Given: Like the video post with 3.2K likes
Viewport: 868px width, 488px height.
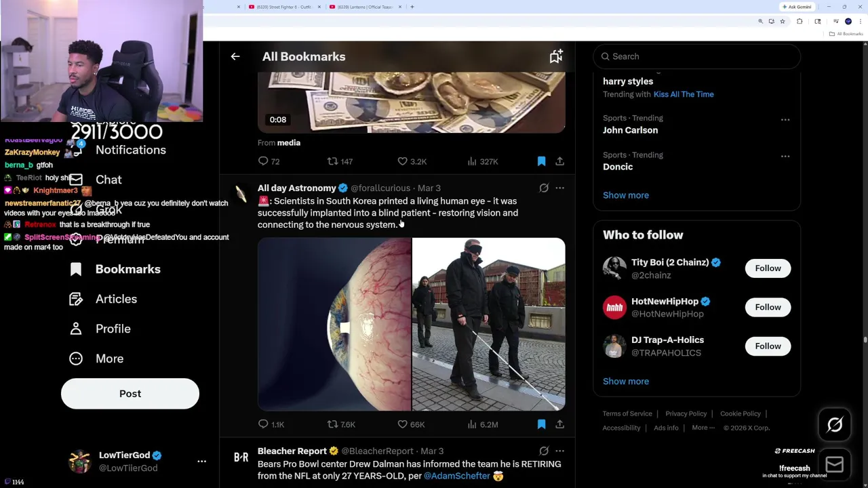Looking at the screenshot, I should 412,161.
